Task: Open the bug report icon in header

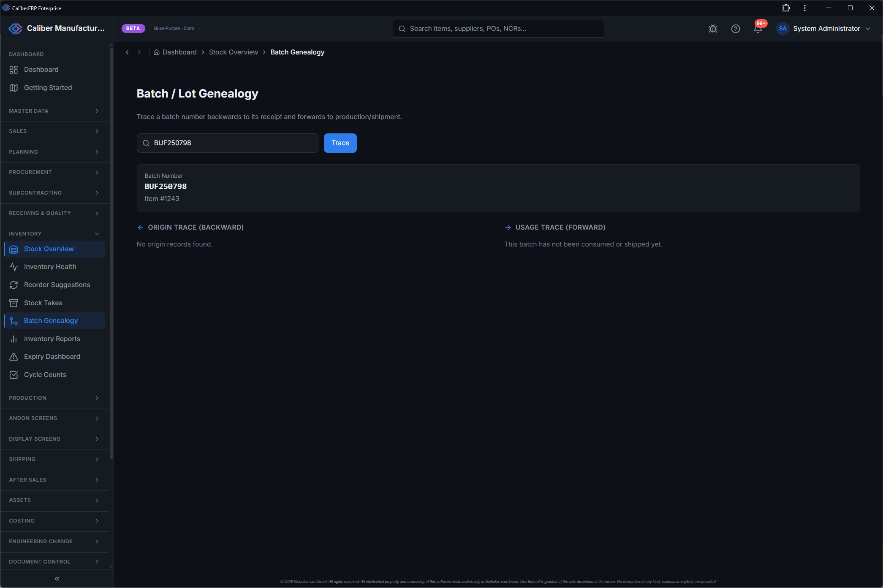Action: (713, 29)
